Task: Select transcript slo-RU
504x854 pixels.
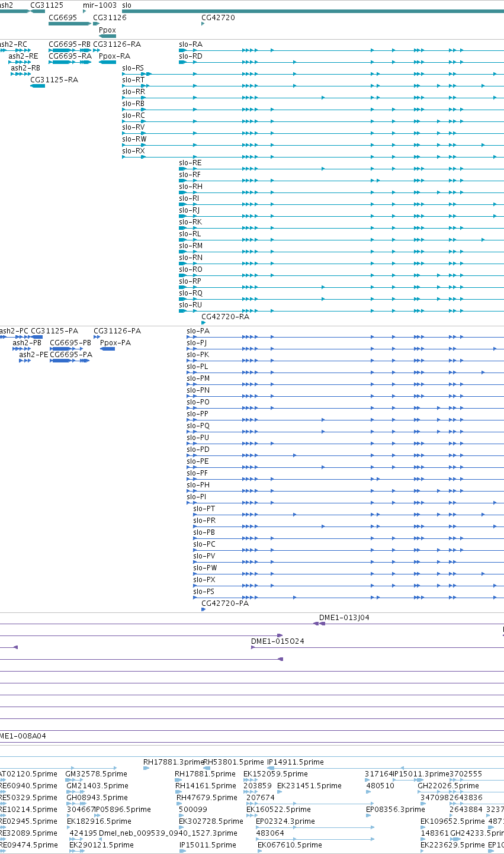Action: [190, 305]
